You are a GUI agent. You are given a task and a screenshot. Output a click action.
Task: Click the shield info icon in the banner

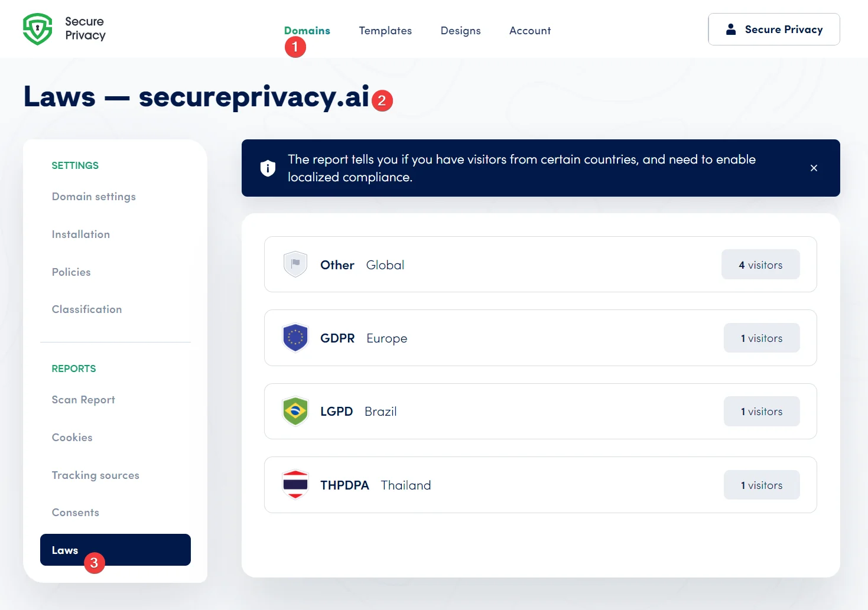pos(268,168)
